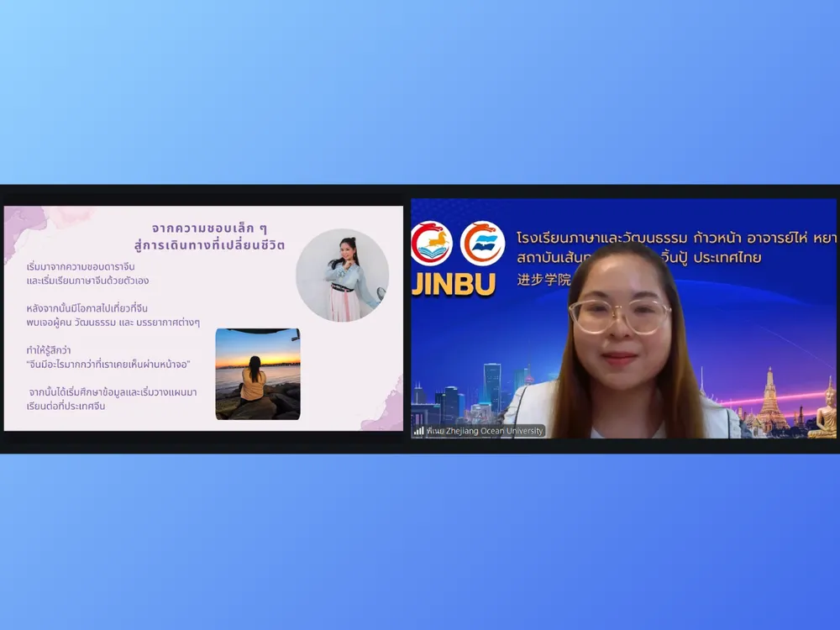
Task: Click the line 'เรียนต่อที่ประเทศจีน'
Action: [66, 406]
